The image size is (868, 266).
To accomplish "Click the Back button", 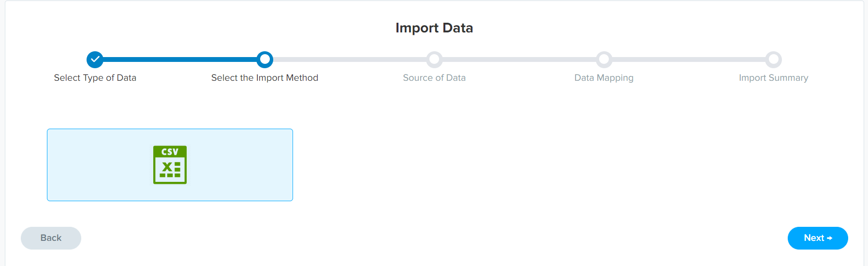I will pos(51,238).
